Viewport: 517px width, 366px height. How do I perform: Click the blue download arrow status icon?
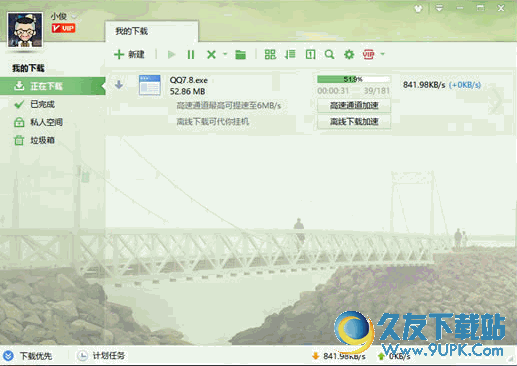tap(119, 85)
